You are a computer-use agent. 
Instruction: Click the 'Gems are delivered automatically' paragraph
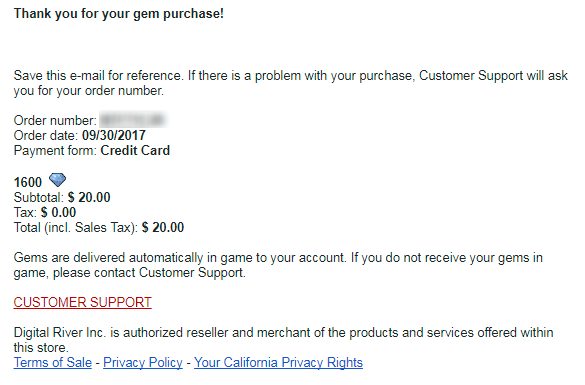[x=278, y=265]
